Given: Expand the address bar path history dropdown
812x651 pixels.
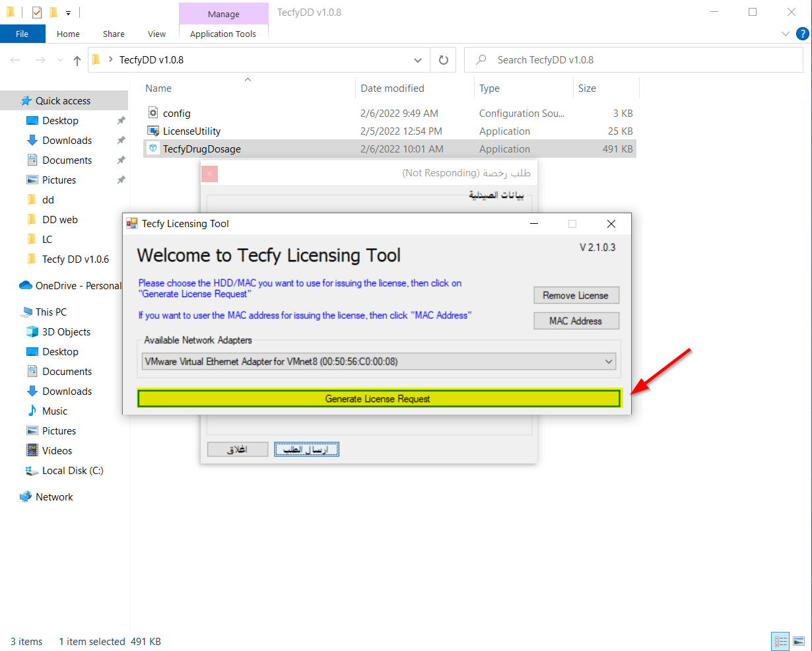Looking at the screenshot, I should 417,60.
